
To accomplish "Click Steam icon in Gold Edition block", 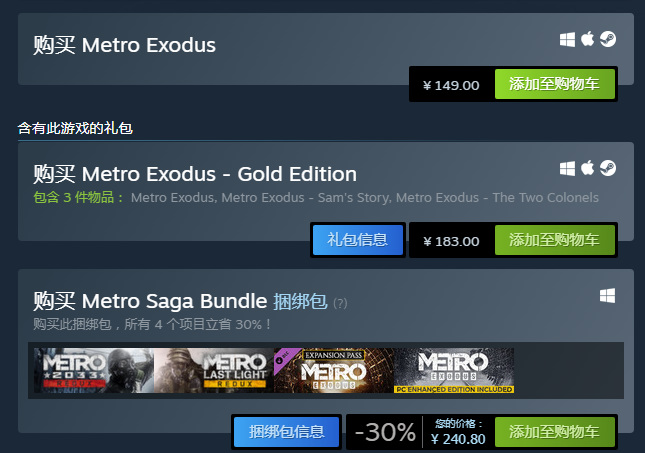I will 608,167.
